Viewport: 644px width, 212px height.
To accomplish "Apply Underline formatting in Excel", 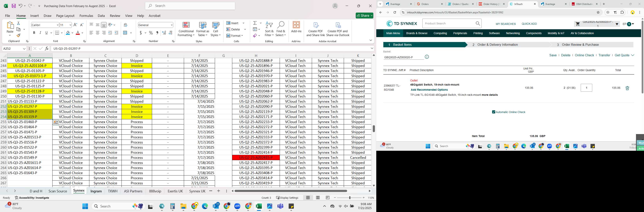I will [46, 33].
